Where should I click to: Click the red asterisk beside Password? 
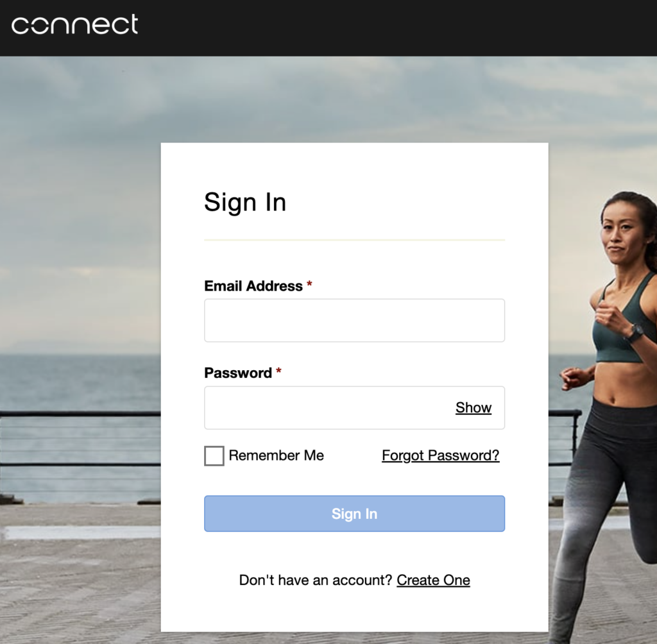(x=278, y=371)
